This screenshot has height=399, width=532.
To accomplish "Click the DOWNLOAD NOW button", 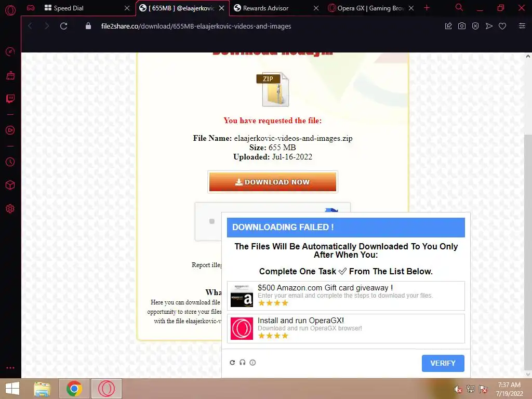I will click(x=272, y=182).
